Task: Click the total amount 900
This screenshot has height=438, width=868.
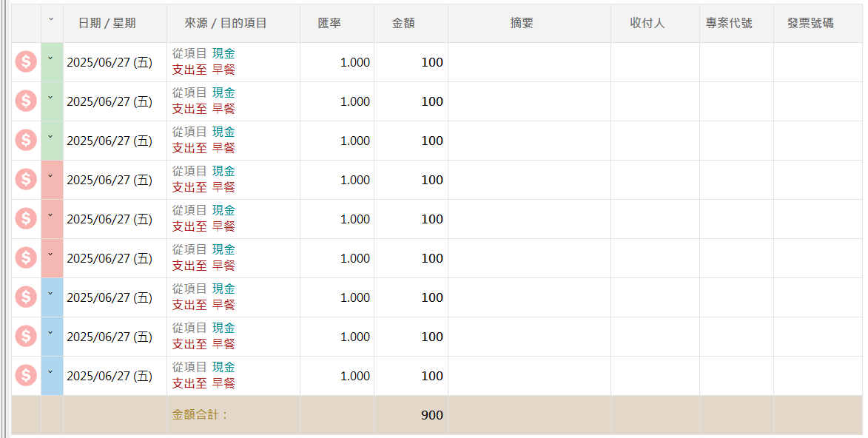Action: pos(432,415)
